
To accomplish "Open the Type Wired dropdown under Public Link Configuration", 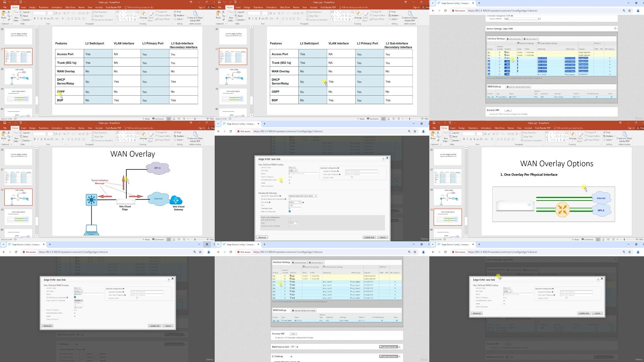I will pos(294,223).
